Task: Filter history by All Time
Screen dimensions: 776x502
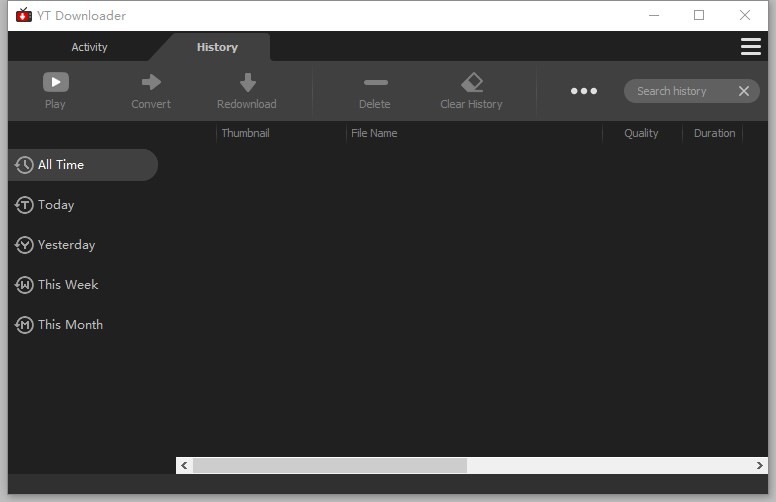Action: click(x=61, y=165)
